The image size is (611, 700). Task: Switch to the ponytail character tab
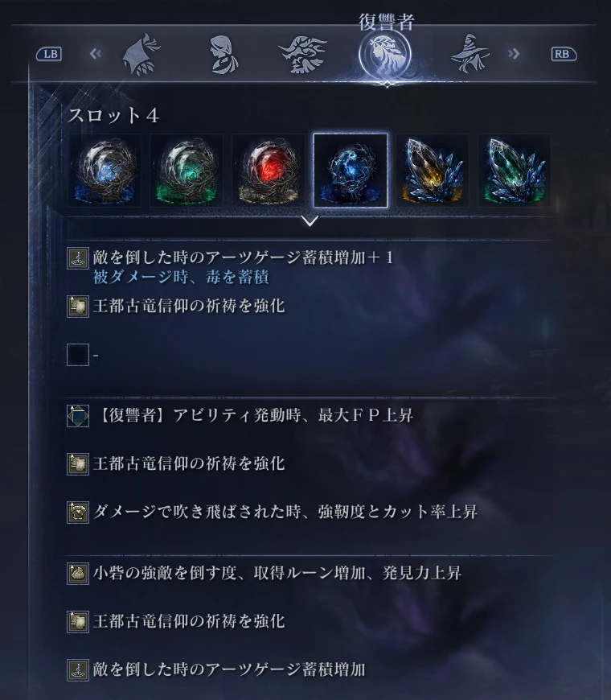click(x=223, y=55)
